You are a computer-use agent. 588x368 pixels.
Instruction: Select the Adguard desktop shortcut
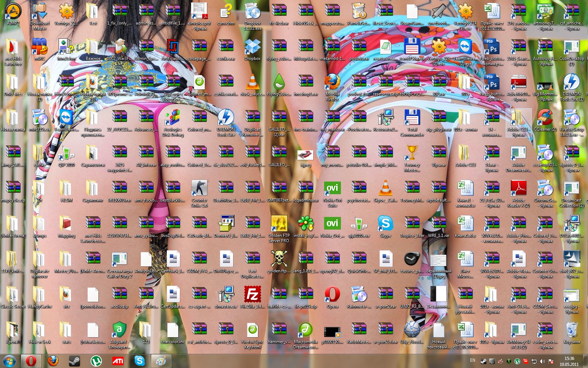tap(119, 335)
